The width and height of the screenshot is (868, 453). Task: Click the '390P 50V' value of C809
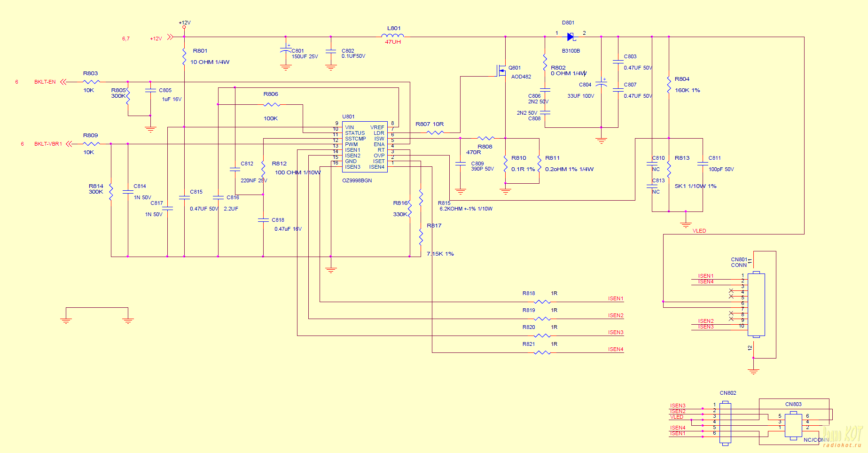(x=483, y=169)
